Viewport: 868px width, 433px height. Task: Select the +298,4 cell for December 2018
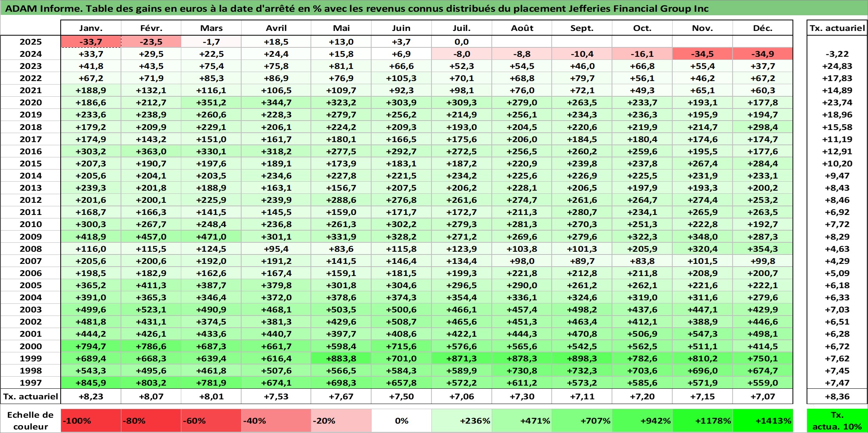763,127
